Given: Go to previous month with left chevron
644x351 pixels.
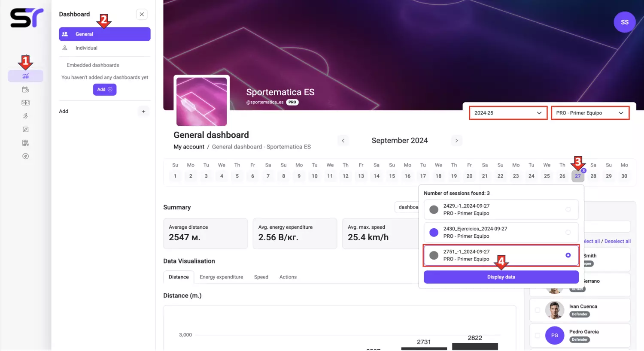Looking at the screenshot, I should click(x=343, y=140).
